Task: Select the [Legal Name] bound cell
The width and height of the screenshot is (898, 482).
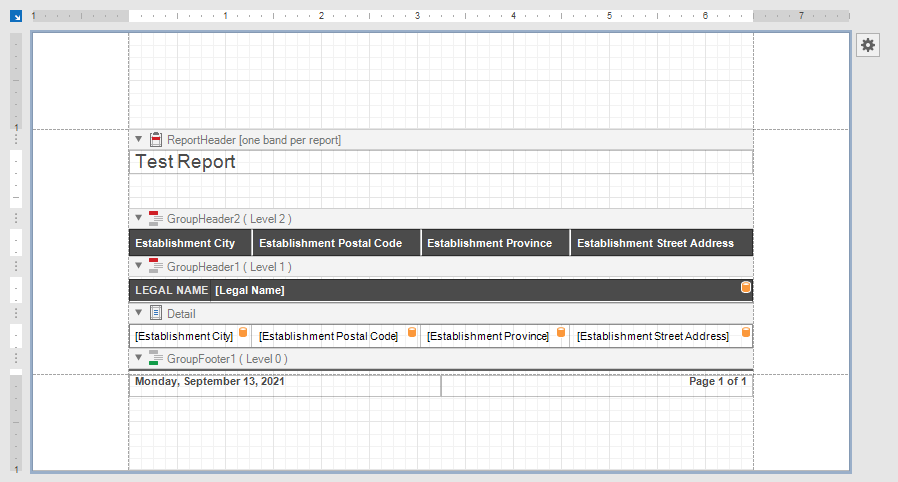Action: [x=481, y=290]
